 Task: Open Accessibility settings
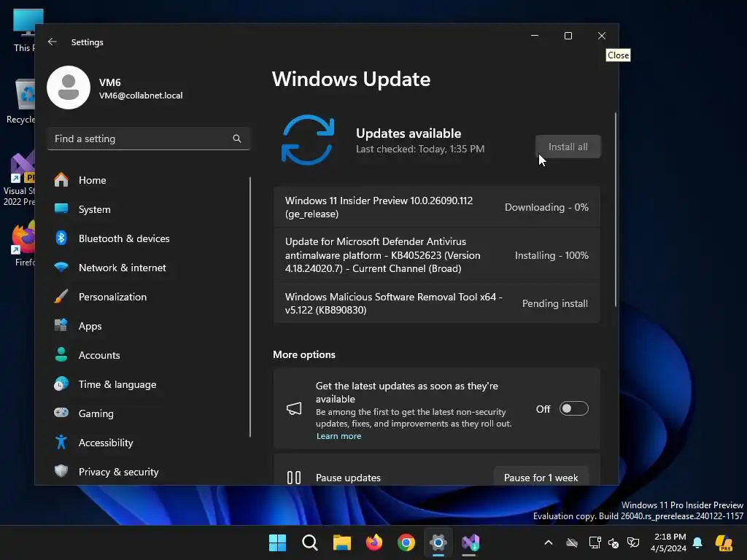[150, 443]
